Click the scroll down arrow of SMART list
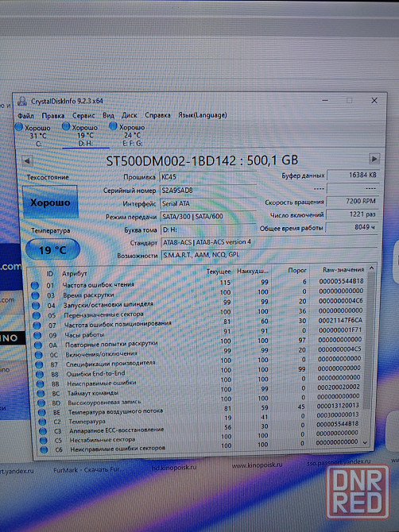Image resolution: width=399 pixels, height=532 pixels. coord(365,442)
